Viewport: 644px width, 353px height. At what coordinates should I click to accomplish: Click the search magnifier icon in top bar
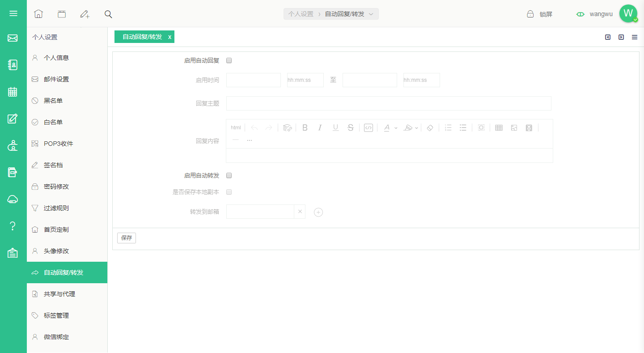108,14
